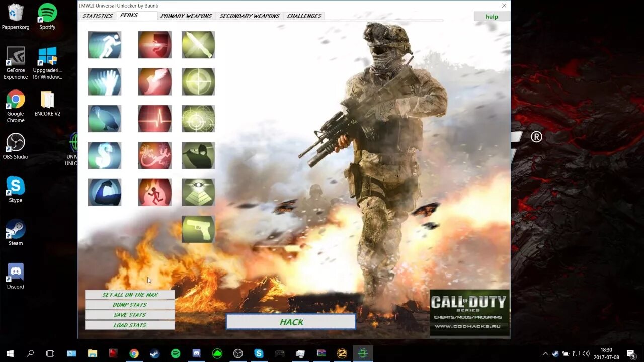Open the game controller app in taskbar
This screenshot has width=644, height=362.
(x=280, y=353)
